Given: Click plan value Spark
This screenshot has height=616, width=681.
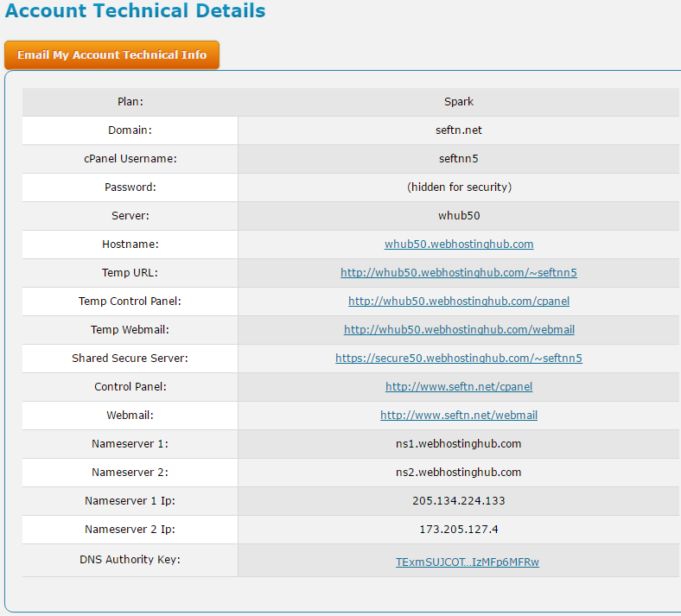Looking at the screenshot, I should (x=459, y=102).
